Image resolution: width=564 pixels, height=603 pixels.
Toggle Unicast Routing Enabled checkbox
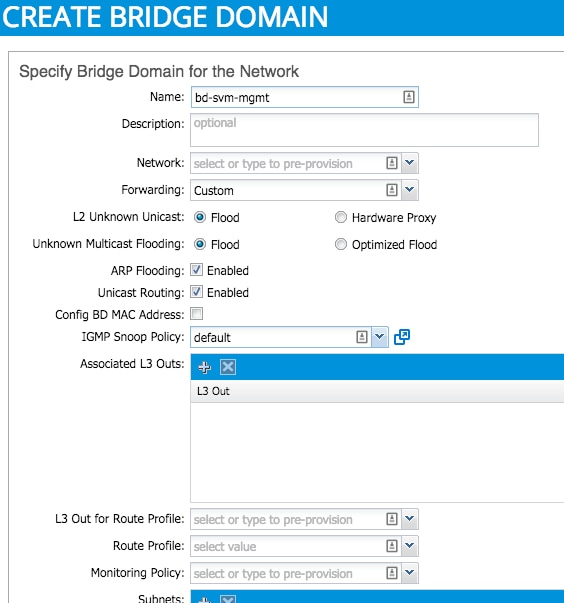coord(196,292)
